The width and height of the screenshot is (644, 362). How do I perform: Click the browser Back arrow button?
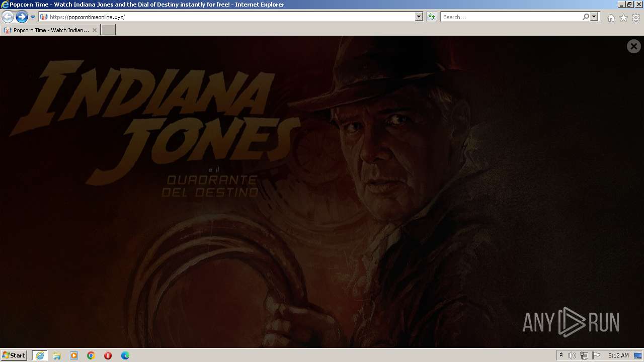click(8, 17)
